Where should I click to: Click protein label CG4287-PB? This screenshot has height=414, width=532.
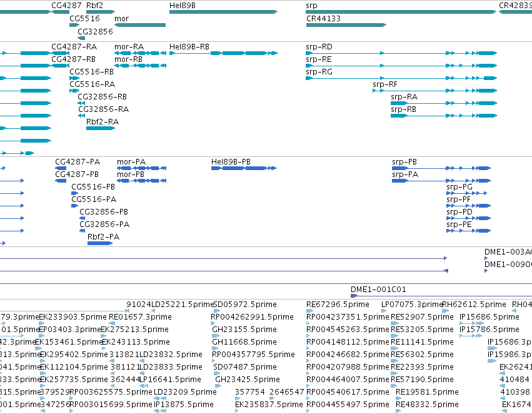(77, 174)
